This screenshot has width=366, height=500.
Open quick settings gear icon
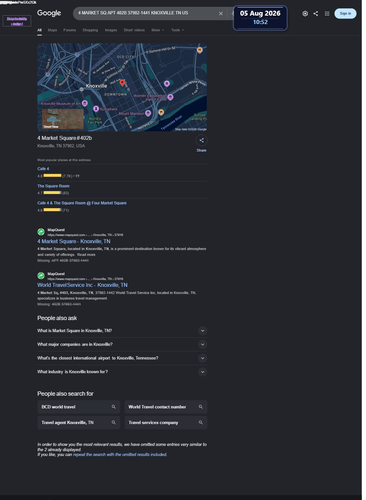[x=305, y=14]
